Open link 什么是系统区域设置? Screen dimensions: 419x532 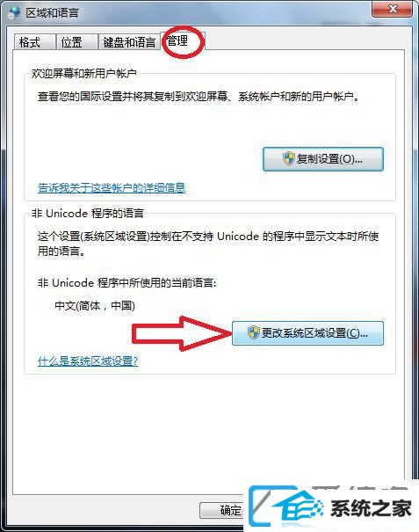[88, 361]
